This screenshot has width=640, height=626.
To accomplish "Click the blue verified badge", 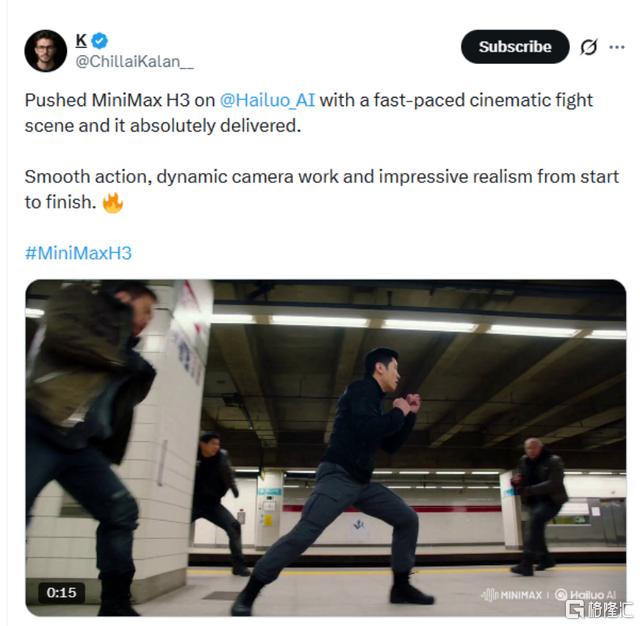I will tap(100, 40).
